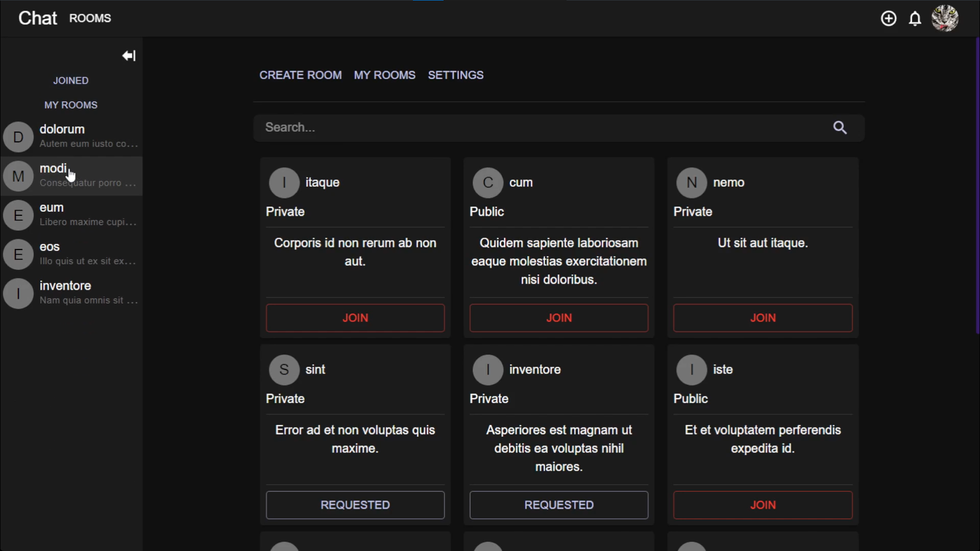Click the itaque room avatar

point(284,183)
